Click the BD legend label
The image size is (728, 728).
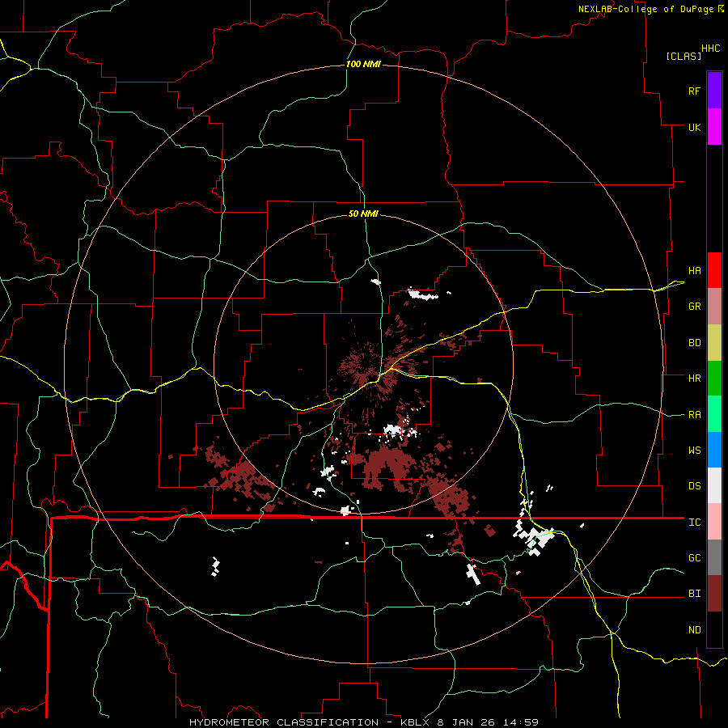click(695, 343)
